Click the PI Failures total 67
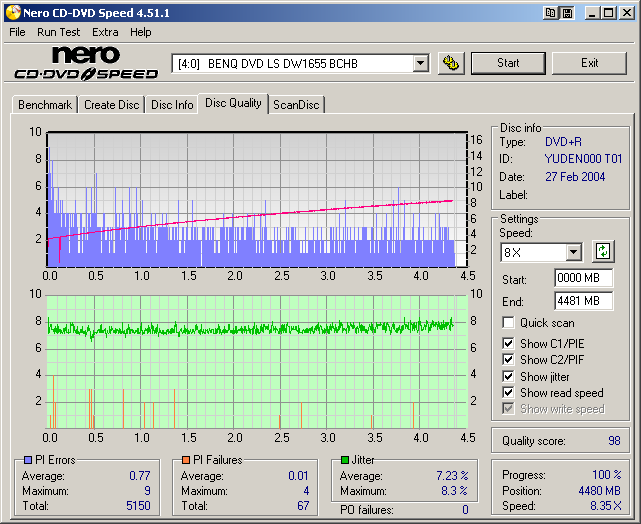The width and height of the screenshot is (641, 524). click(x=303, y=506)
